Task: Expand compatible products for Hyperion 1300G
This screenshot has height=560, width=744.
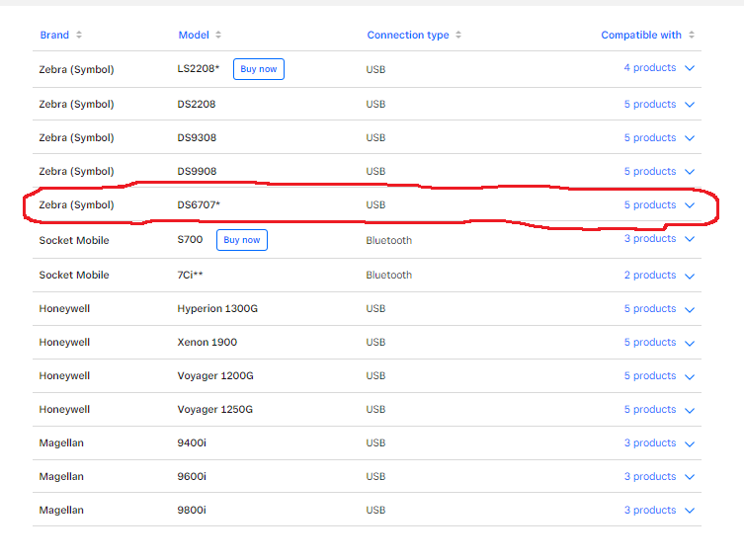Action: tap(690, 310)
